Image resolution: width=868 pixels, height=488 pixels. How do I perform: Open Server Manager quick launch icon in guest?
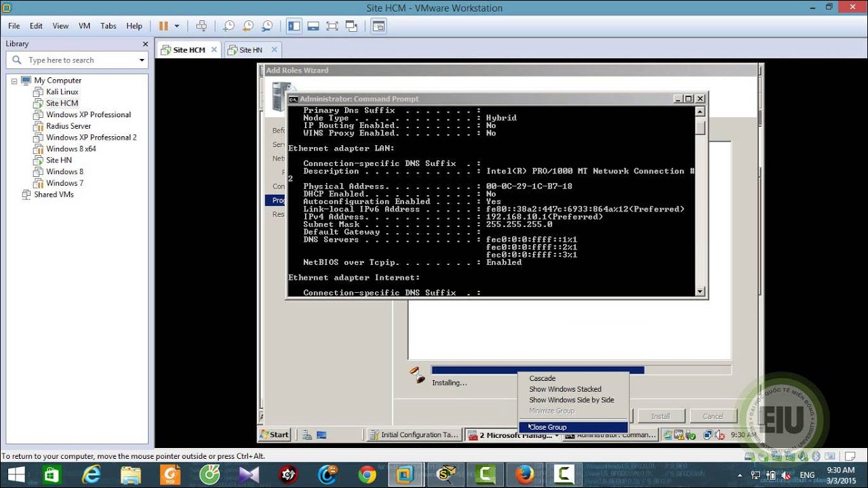(307, 435)
